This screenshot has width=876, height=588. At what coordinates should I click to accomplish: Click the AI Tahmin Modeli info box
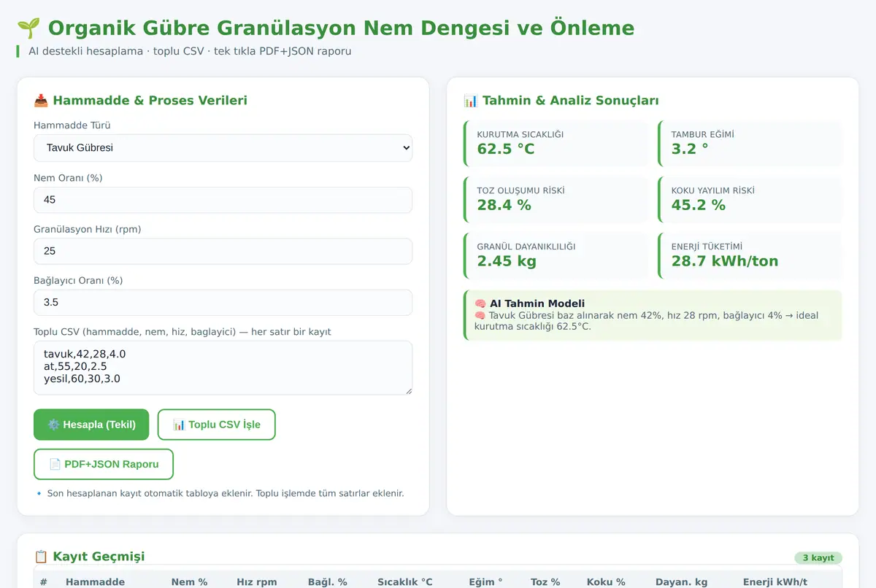coord(653,315)
